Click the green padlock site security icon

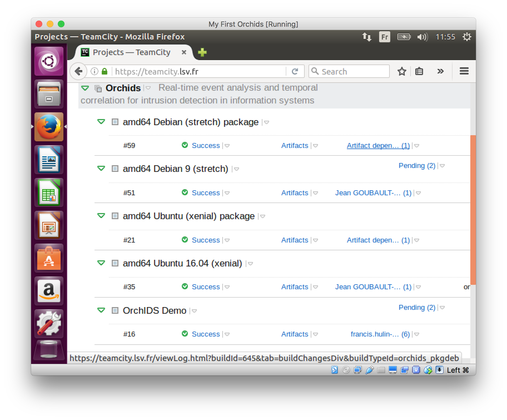(105, 71)
